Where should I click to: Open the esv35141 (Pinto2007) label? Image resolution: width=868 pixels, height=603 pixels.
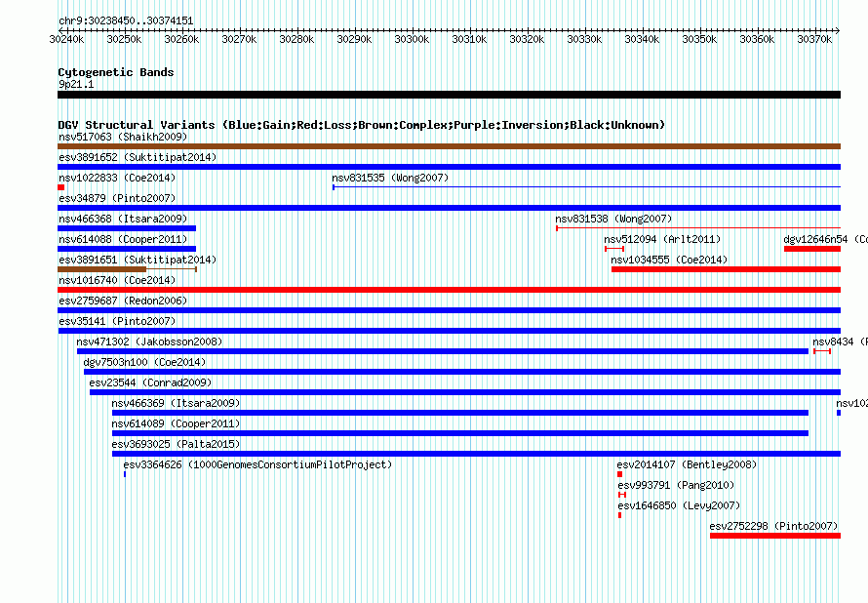[x=117, y=321]
